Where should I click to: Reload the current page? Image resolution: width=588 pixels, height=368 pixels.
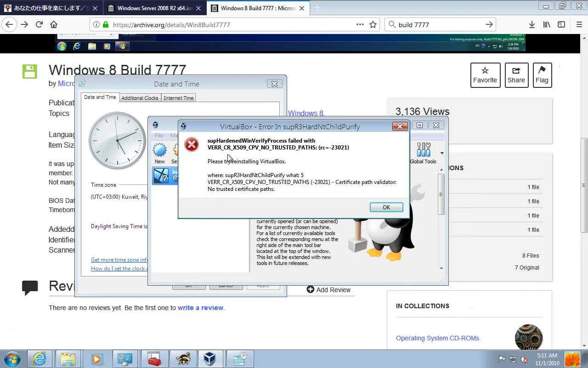(39, 25)
